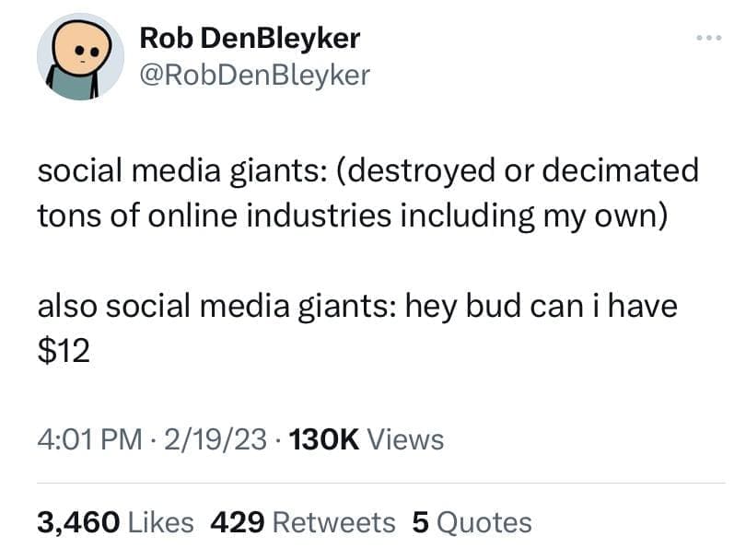View the 130K Views count

[366, 439]
